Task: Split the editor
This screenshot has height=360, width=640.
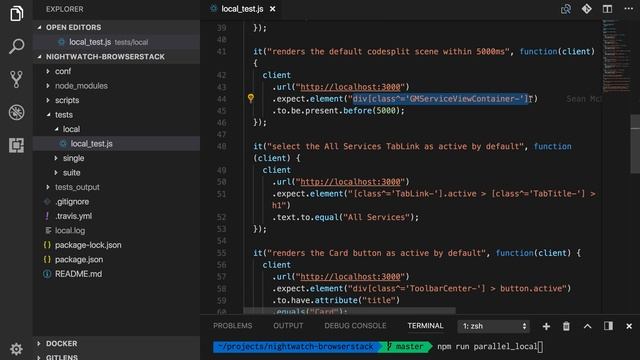Action: [607, 9]
